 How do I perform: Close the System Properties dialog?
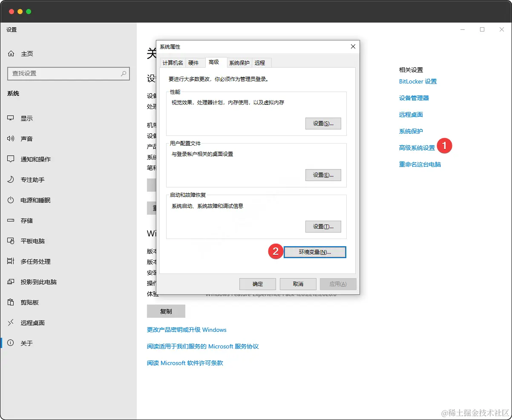pyautogui.click(x=353, y=46)
